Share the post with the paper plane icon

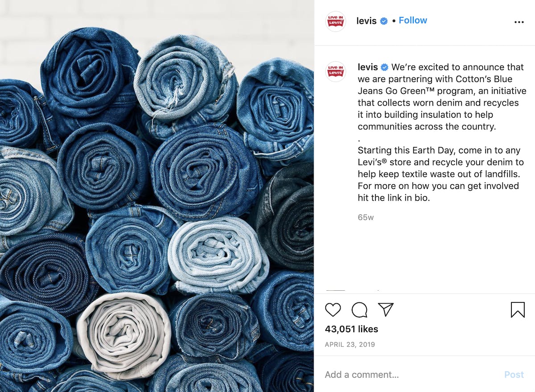coord(386,309)
